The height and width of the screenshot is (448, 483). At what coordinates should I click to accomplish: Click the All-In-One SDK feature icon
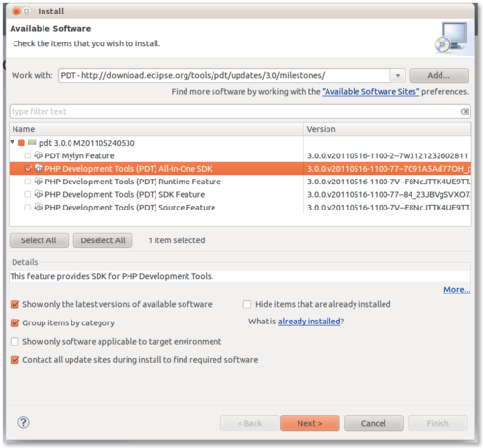point(39,168)
